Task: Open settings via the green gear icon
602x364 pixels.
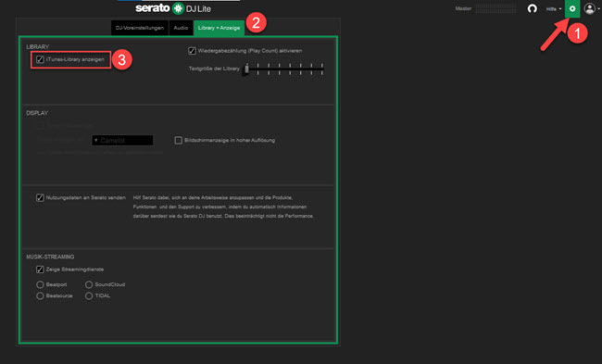Action: click(x=572, y=8)
